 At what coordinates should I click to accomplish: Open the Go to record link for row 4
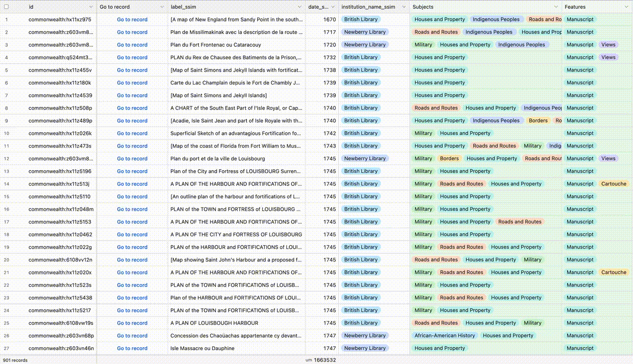(132, 57)
